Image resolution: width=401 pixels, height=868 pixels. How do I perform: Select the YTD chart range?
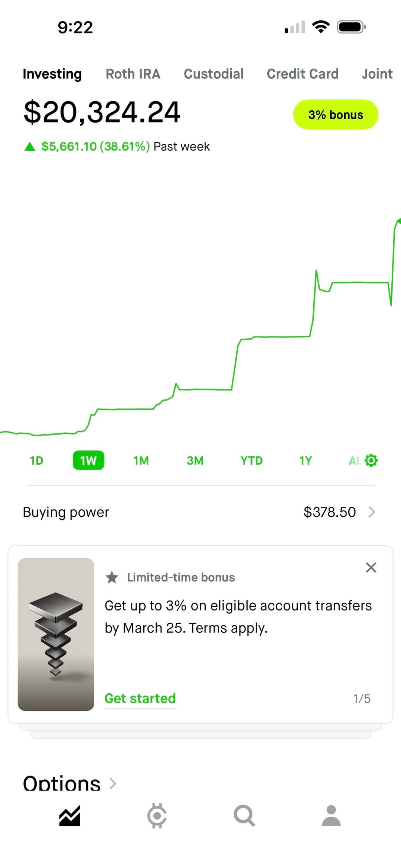point(251,461)
